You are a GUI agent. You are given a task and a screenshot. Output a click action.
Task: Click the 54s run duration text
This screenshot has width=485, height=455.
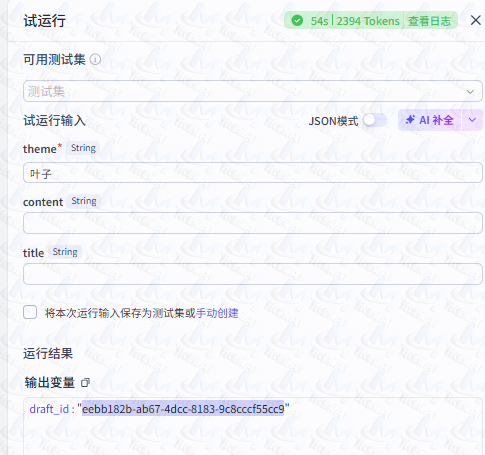point(319,21)
